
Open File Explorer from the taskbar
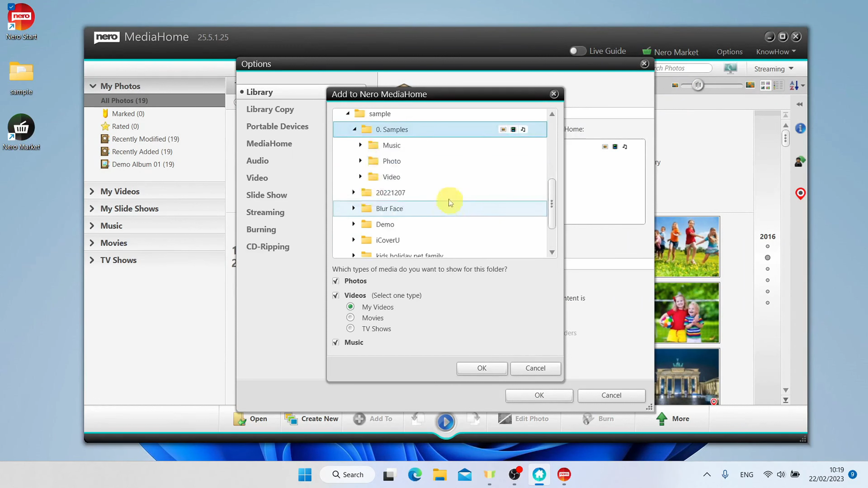[x=440, y=475]
